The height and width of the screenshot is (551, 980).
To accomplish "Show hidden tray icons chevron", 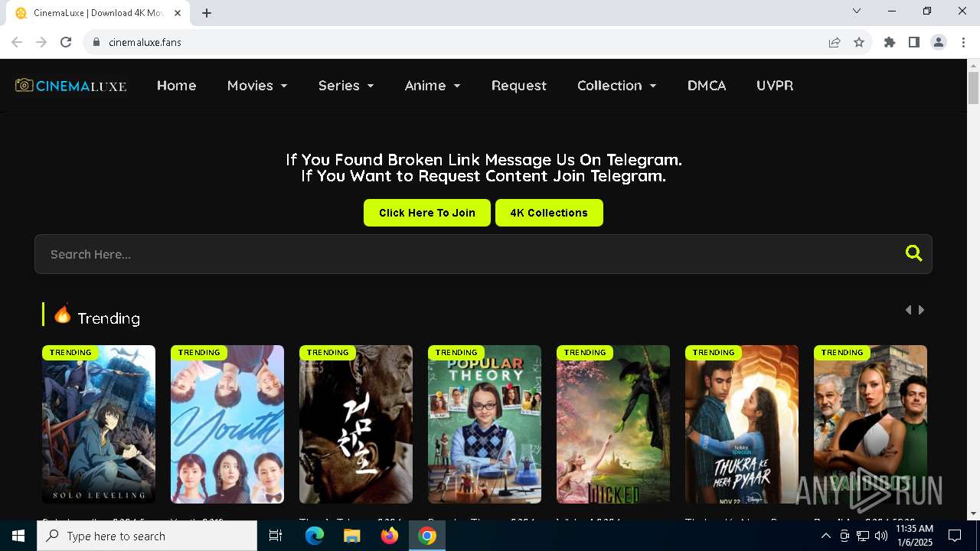I will point(825,536).
